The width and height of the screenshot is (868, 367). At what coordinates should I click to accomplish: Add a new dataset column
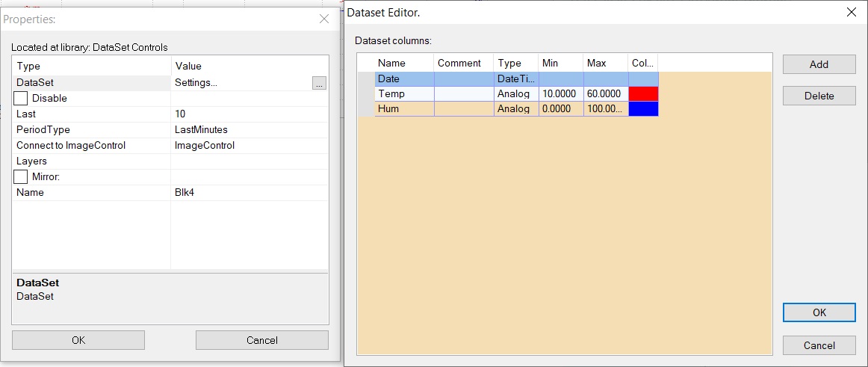click(819, 64)
